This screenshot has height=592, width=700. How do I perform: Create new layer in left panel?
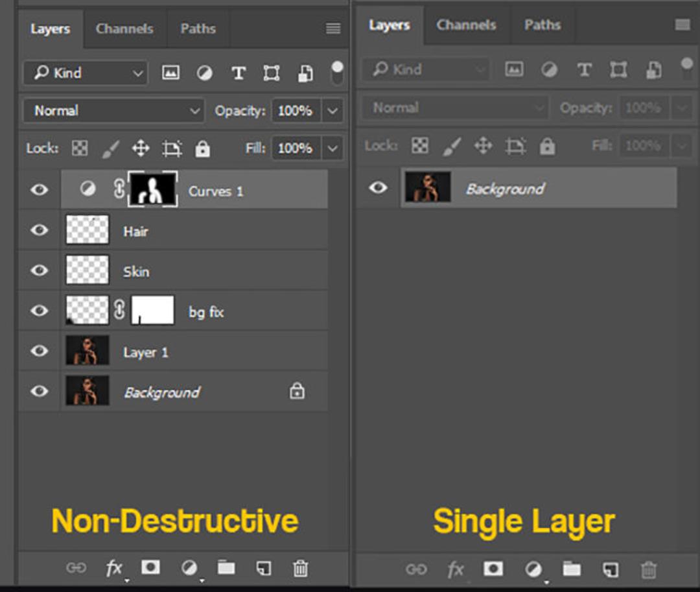(x=263, y=568)
